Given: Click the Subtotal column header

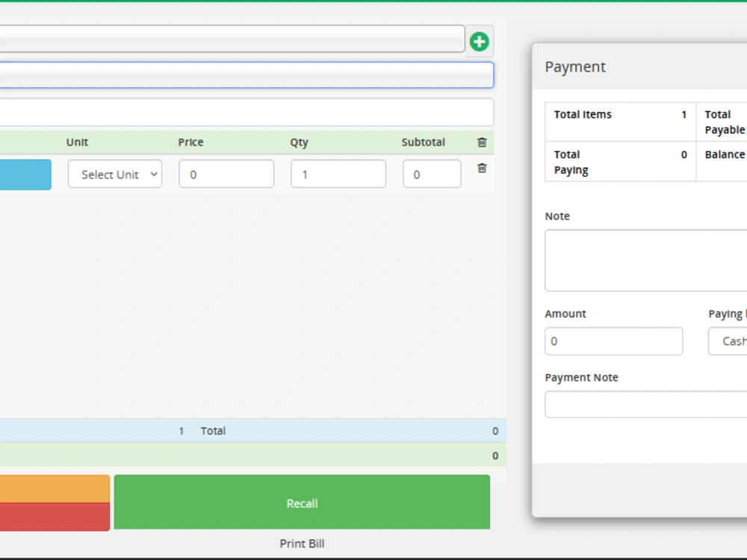Looking at the screenshot, I should pos(423,142).
